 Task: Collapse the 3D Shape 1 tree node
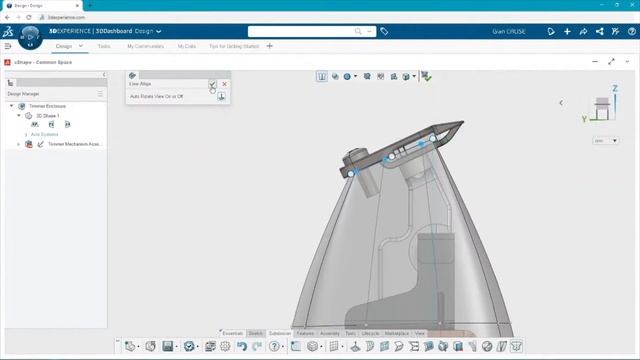point(19,116)
